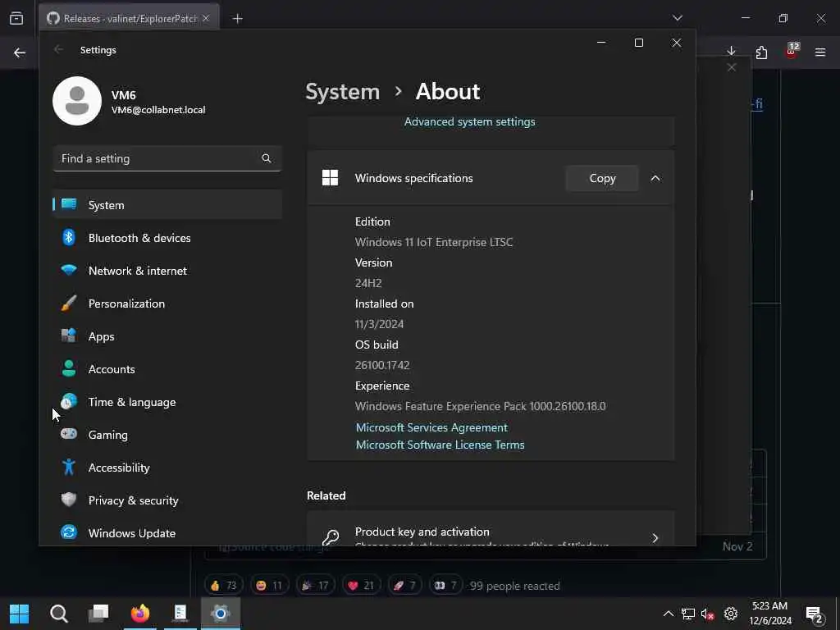Copy the Windows specifications

click(602, 178)
